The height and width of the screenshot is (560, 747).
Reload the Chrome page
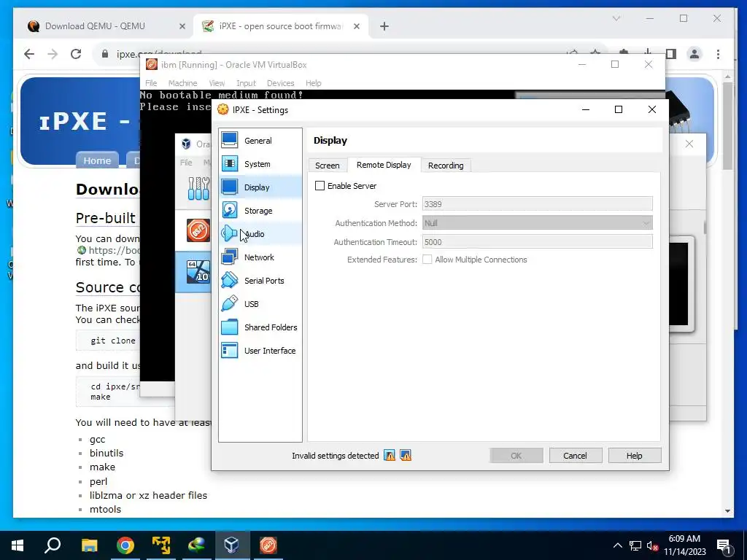point(76,54)
